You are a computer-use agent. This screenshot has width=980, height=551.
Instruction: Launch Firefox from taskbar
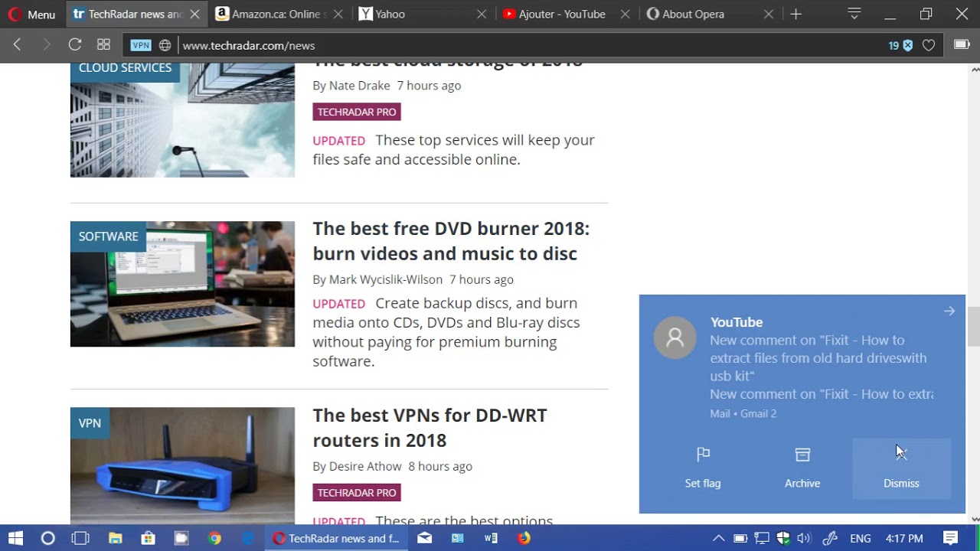pyautogui.click(x=524, y=538)
